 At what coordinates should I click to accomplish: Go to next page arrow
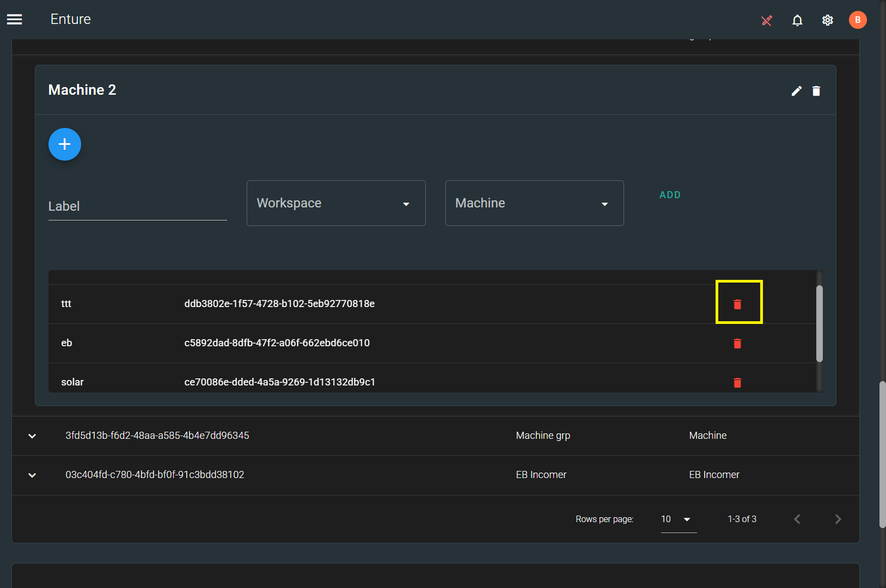838,519
